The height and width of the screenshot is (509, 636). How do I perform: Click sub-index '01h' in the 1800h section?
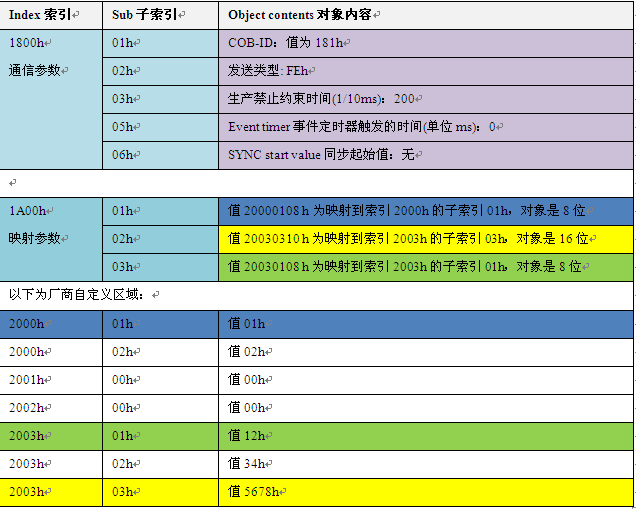coord(161,43)
